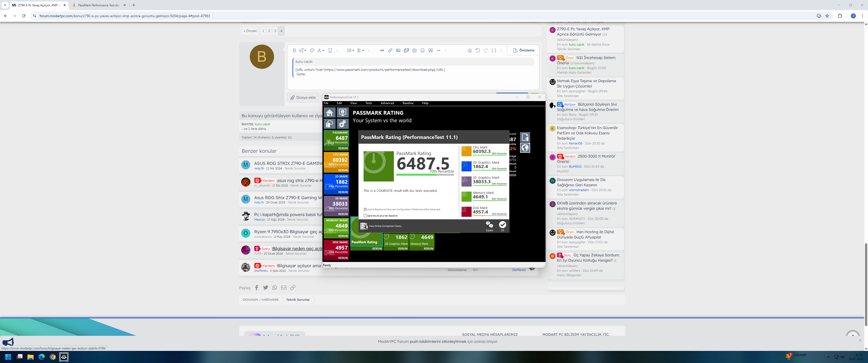Expand more options after BB code button
Screen dimensions: 868x363
pos(501,50)
